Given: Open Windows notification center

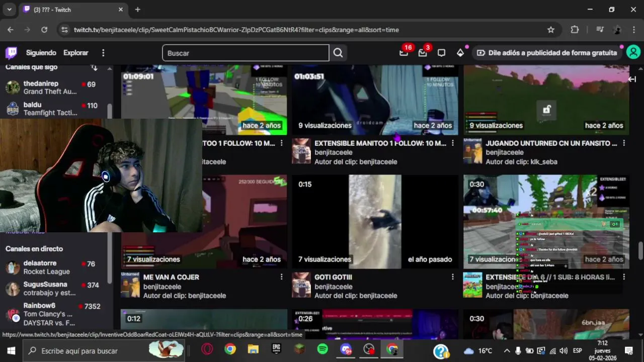Looking at the screenshot, I should click(629, 350).
